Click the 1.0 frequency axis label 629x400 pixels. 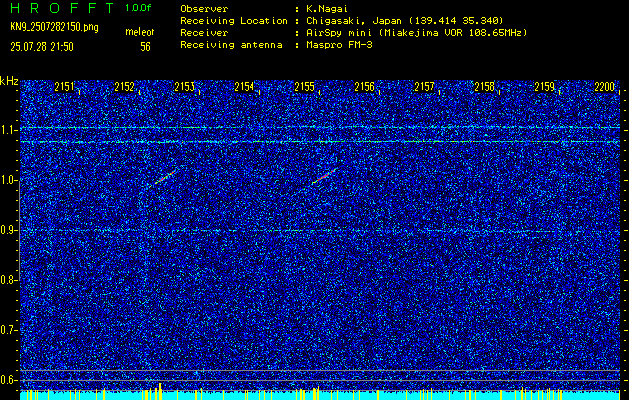pyautogui.click(x=8, y=181)
